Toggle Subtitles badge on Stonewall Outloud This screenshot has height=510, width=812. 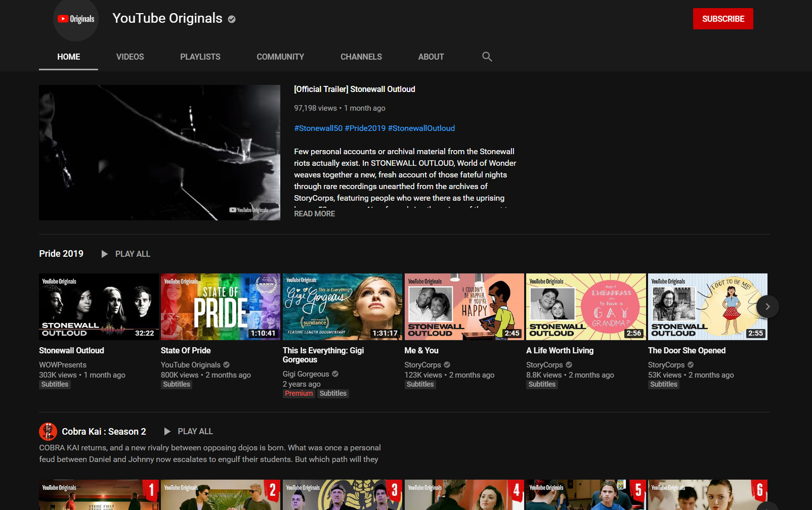[x=55, y=384]
